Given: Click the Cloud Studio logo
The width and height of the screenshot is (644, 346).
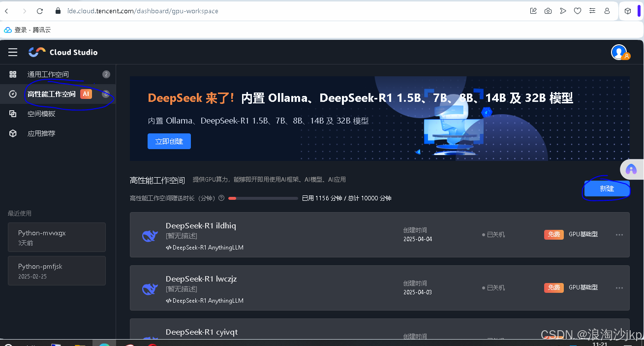Looking at the screenshot, I should point(63,52).
